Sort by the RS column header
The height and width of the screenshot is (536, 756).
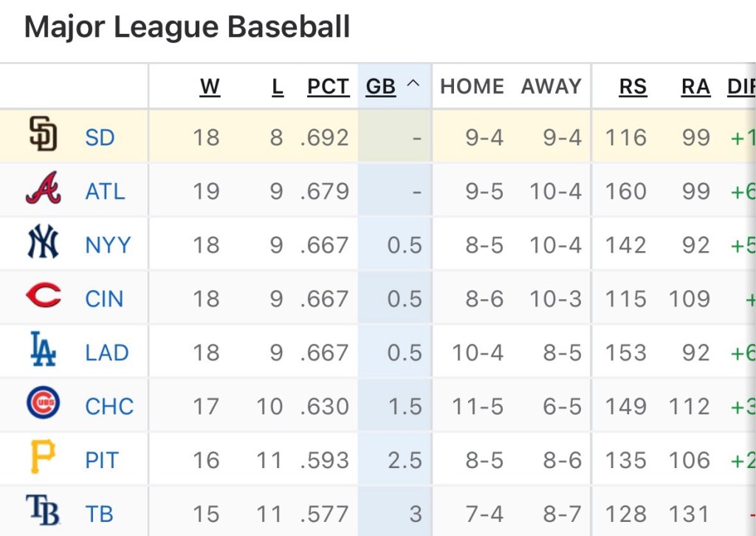(x=632, y=86)
